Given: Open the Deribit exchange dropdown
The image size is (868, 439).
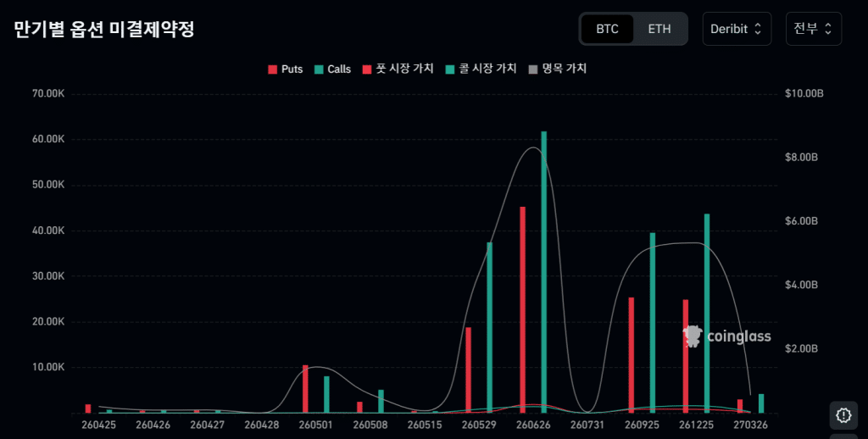Looking at the screenshot, I should (737, 29).
